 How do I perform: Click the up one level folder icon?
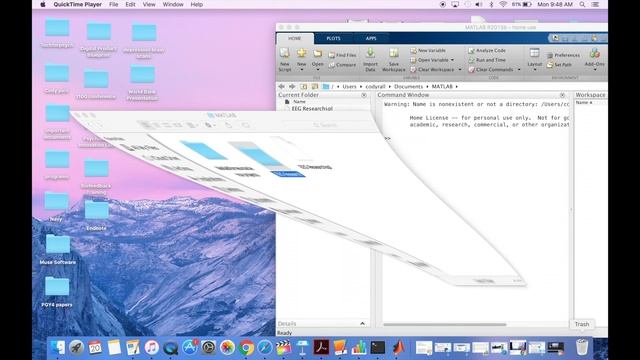click(x=303, y=87)
